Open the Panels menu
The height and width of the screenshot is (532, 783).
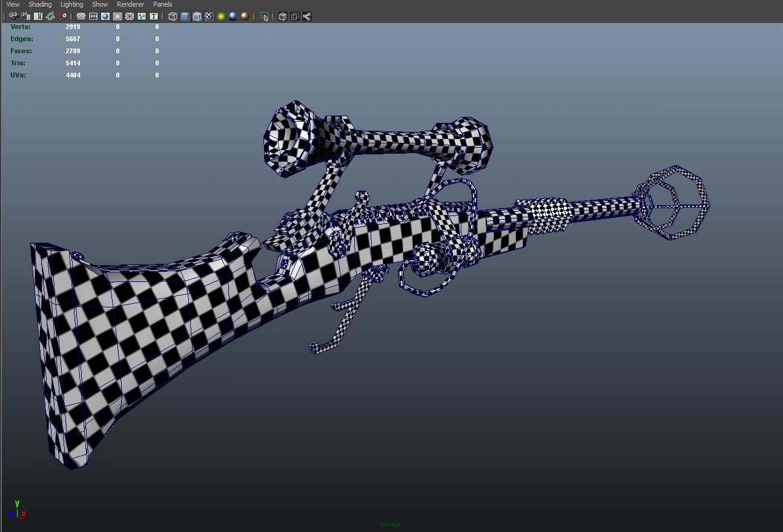162,4
